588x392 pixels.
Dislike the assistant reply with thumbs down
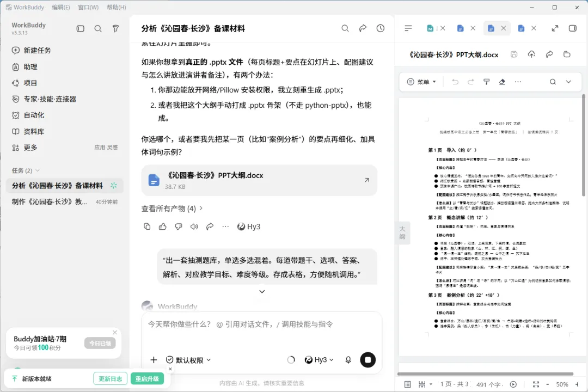[179, 226]
